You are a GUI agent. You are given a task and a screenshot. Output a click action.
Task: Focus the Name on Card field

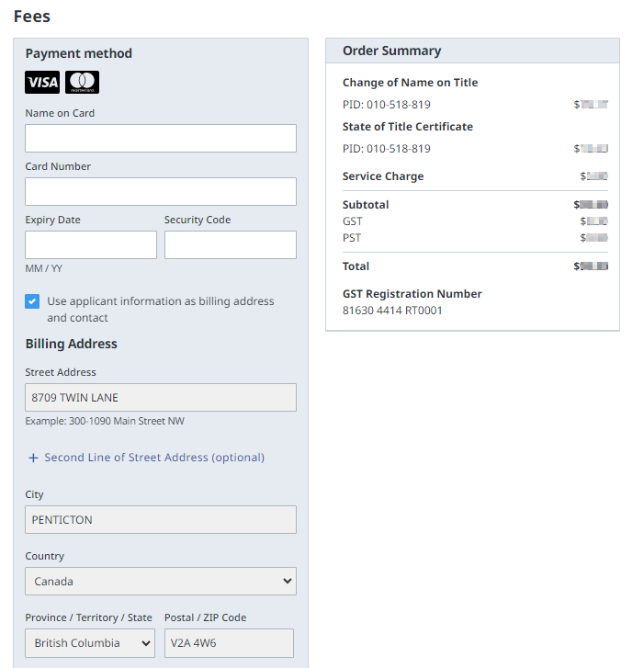(x=160, y=138)
